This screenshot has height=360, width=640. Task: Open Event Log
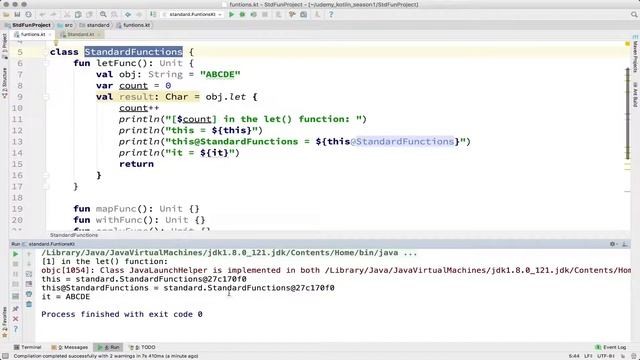tap(611, 347)
